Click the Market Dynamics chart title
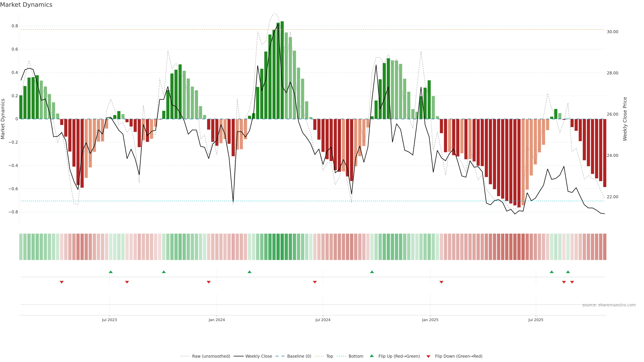The height and width of the screenshot is (362, 644). click(x=26, y=5)
